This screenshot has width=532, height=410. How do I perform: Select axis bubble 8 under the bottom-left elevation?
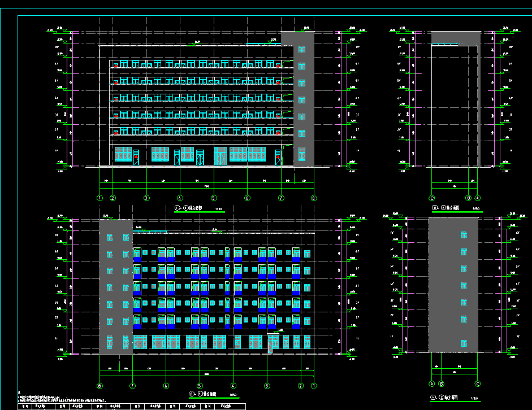(100, 386)
